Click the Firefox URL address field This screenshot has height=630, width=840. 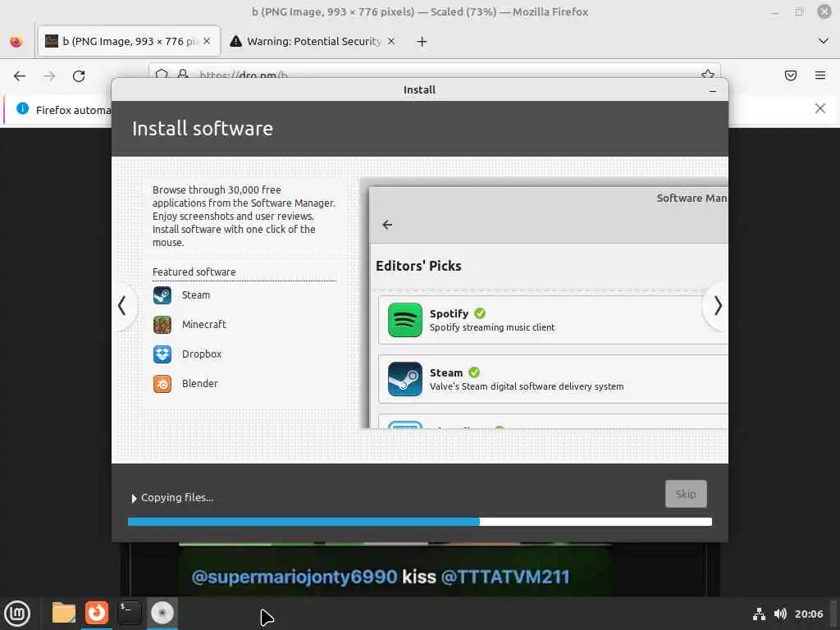pyautogui.click(x=434, y=72)
